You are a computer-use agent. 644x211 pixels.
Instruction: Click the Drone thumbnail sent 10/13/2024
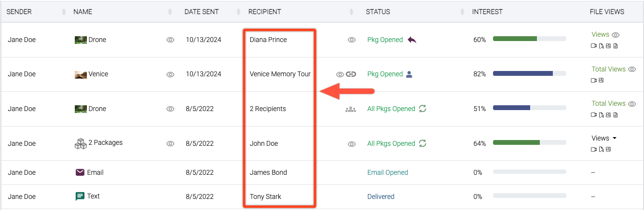(80, 40)
